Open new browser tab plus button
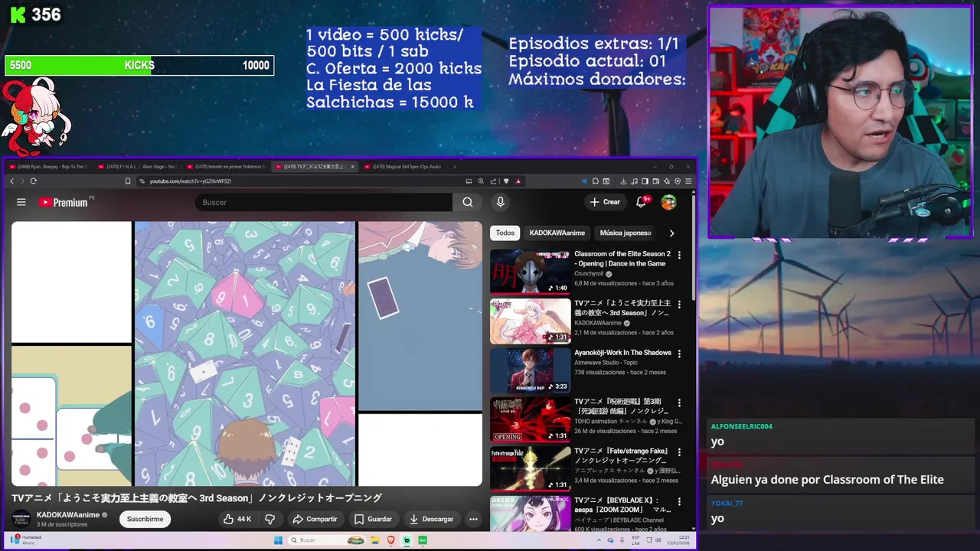 pyautogui.click(x=454, y=167)
